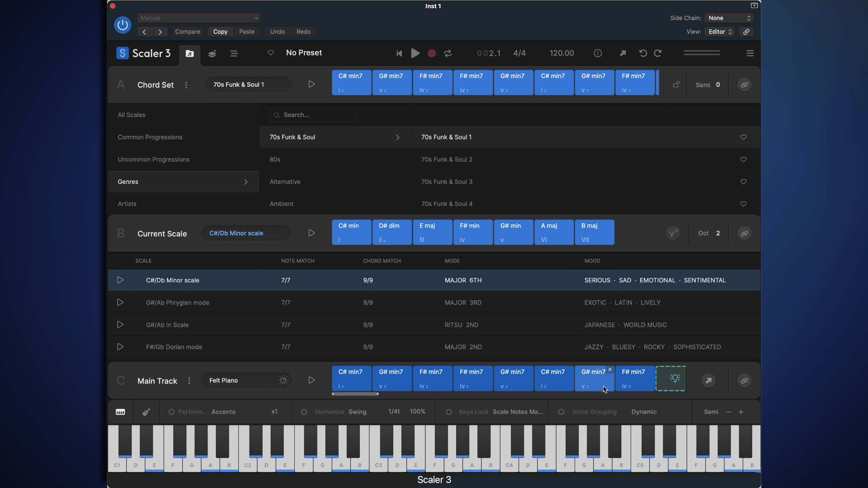The height and width of the screenshot is (488, 868).
Task: Open the info alert icon
Action: click(x=598, y=53)
